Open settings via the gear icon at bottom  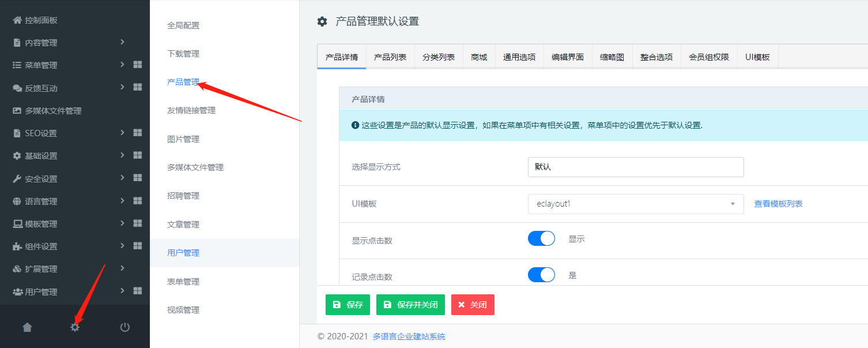pyautogui.click(x=75, y=327)
